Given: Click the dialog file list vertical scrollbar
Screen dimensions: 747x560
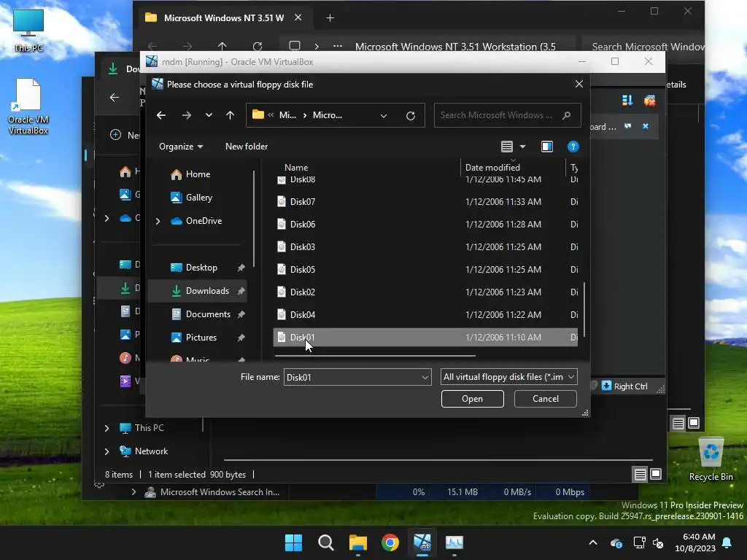Looking at the screenshot, I should [584, 309].
